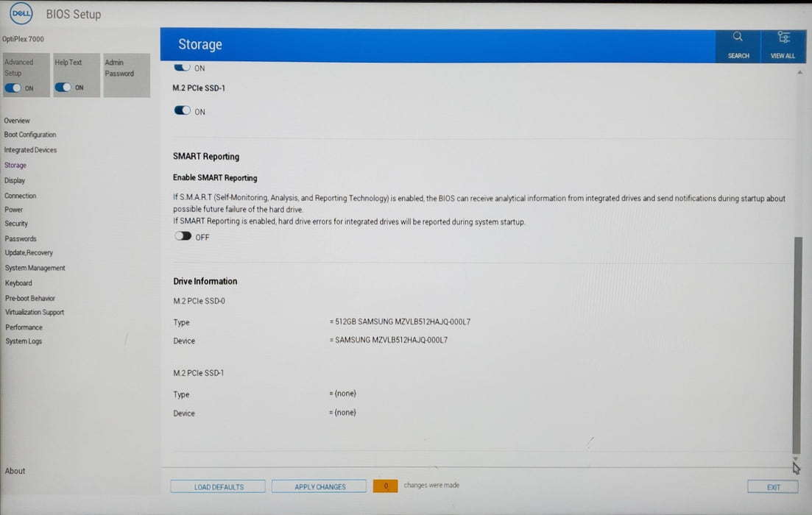The height and width of the screenshot is (515, 812).
Task: Open Integrated Devices settings
Action: point(31,150)
